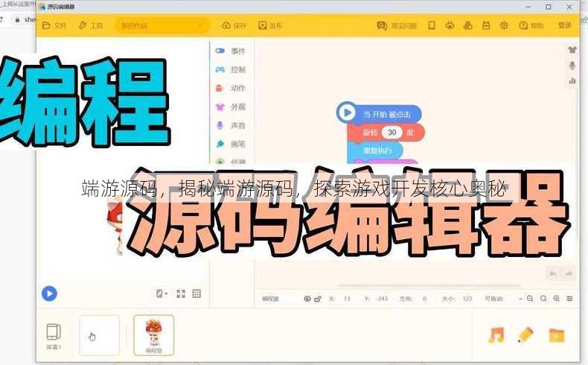Screen dimensions: 588x365
Task: Select the 声音 sound block category
Action: 231,125
